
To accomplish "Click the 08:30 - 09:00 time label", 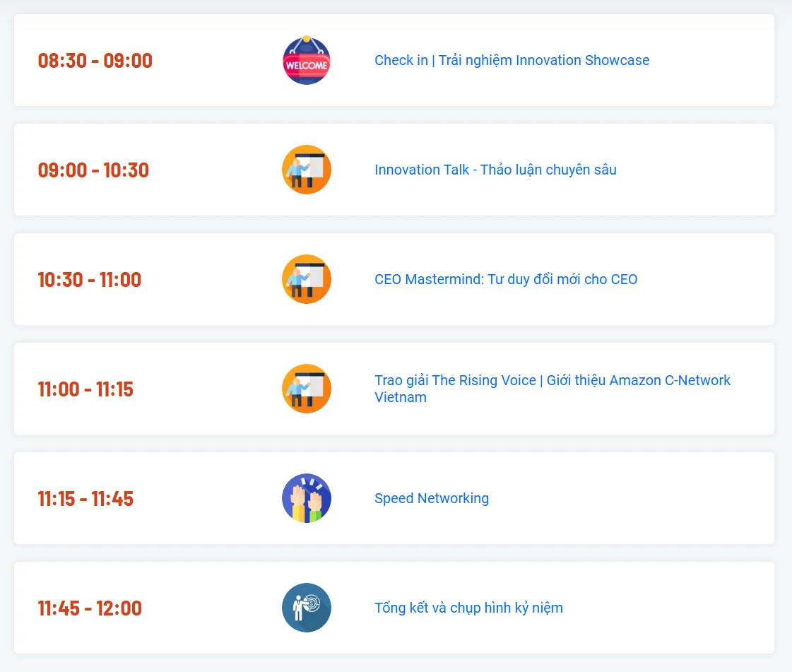I will (x=95, y=60).
